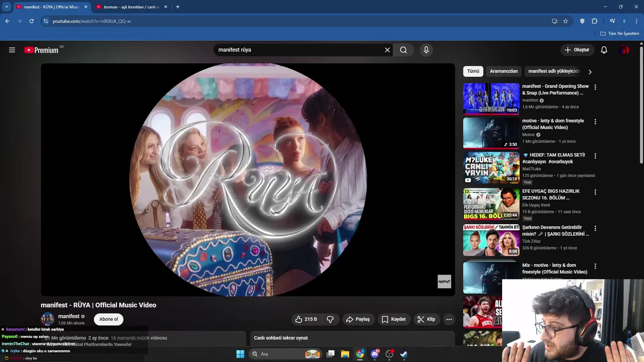Open the Chrome profile E button
Viewport: 644px width, 362px height.
624,21
